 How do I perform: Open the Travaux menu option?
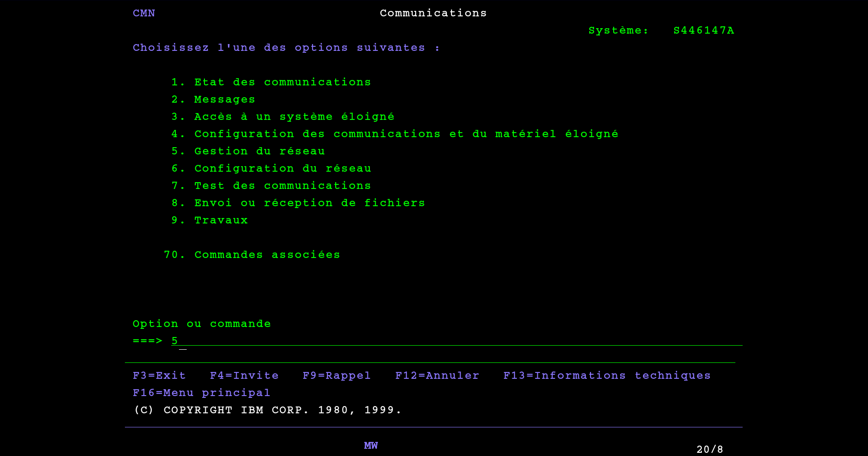coord(221,220)
